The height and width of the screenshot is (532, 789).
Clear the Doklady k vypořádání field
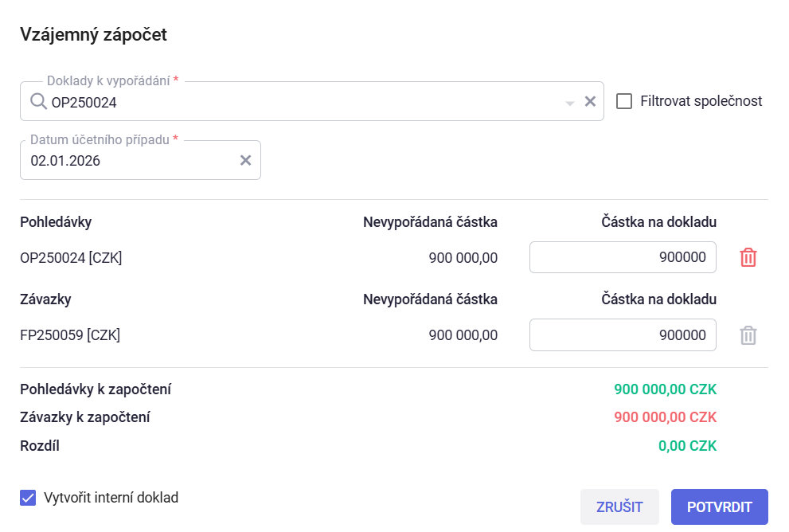click(x=590, y=101)
